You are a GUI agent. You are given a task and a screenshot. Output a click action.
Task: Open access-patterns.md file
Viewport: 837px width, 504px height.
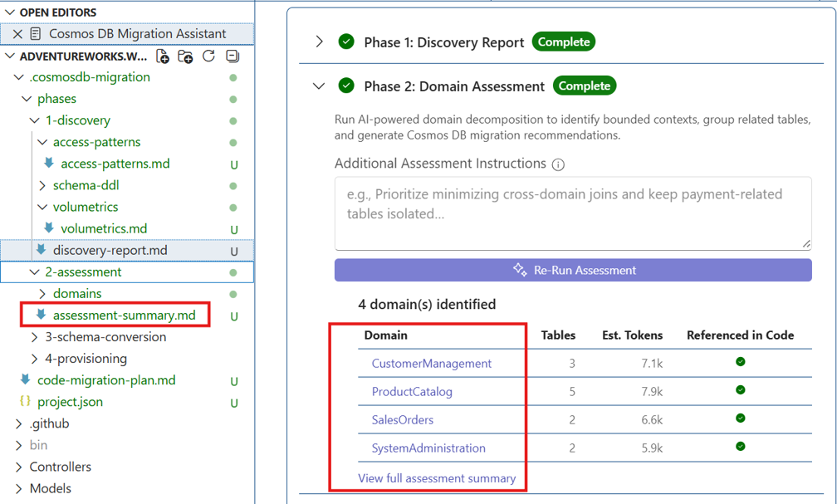pos(115,164)
